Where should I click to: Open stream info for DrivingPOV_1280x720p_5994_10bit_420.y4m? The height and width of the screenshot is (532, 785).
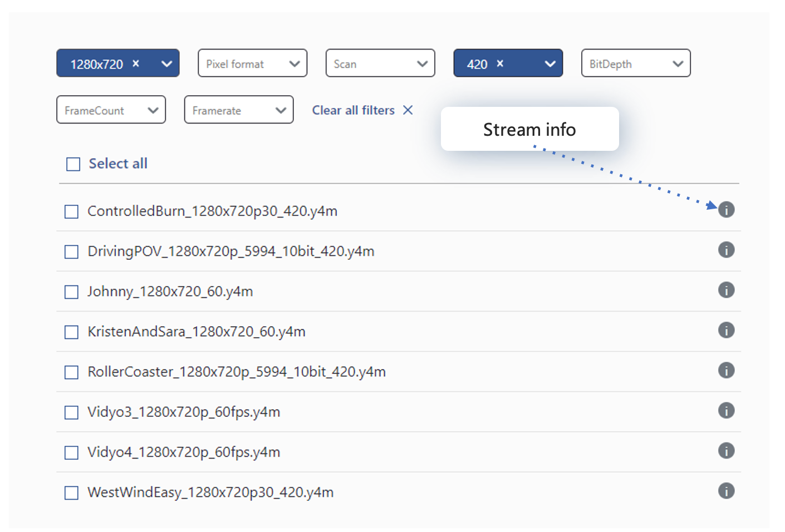726,250
